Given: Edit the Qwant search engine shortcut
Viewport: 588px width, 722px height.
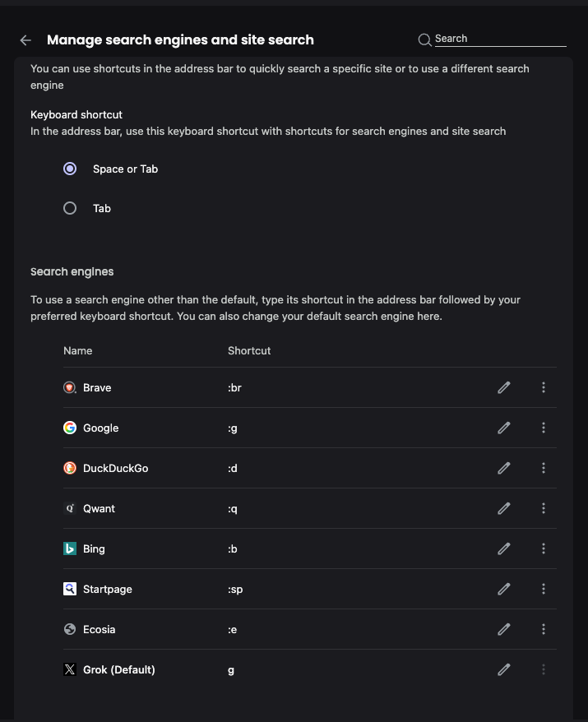Looking at the screenshot, I should coord(504,508).
